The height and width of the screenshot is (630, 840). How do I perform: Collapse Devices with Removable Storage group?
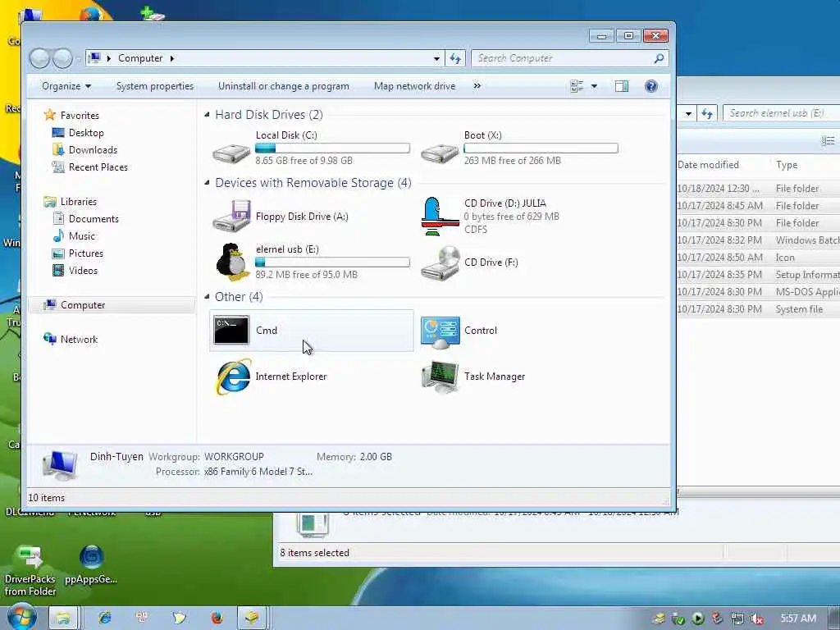pyautogui.click(x=207, y=183)
